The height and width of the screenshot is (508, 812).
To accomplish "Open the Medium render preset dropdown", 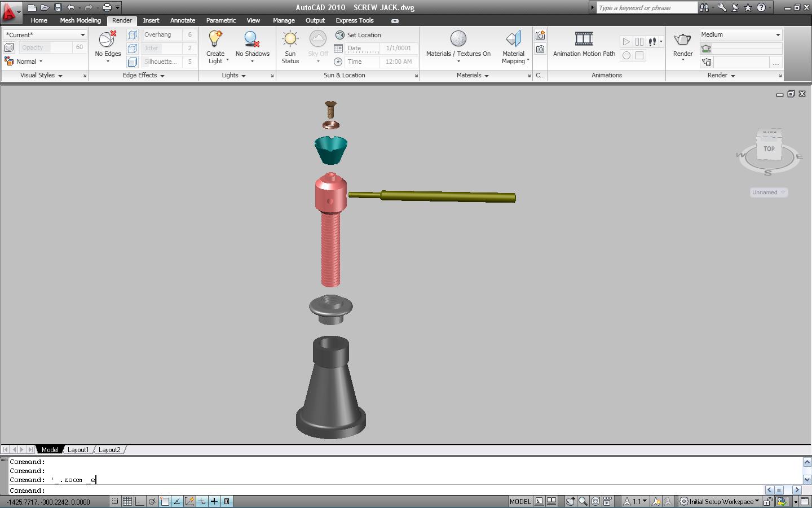I will coord(741,34).
